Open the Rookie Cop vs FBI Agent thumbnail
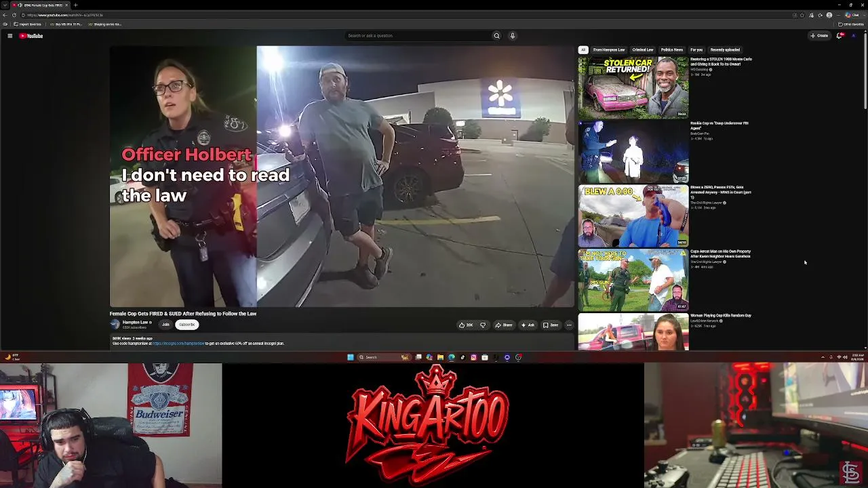Viewport: 868px width, 488px height. (633, 152)
